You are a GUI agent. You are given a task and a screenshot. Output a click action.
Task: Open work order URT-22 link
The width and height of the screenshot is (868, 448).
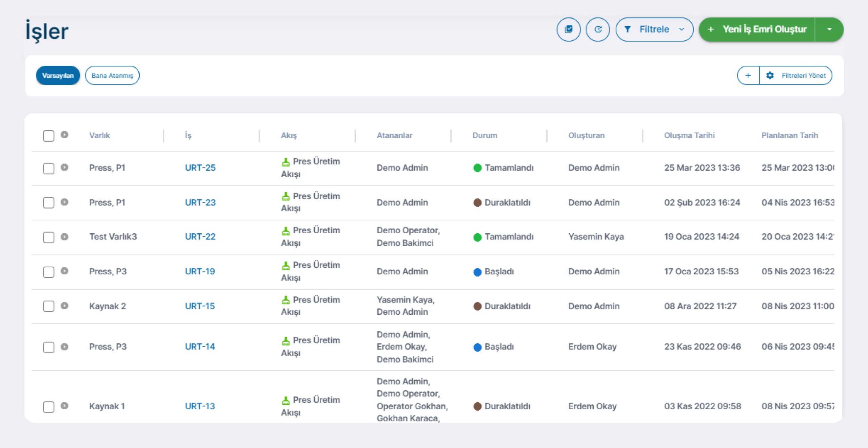click(200, 236)
